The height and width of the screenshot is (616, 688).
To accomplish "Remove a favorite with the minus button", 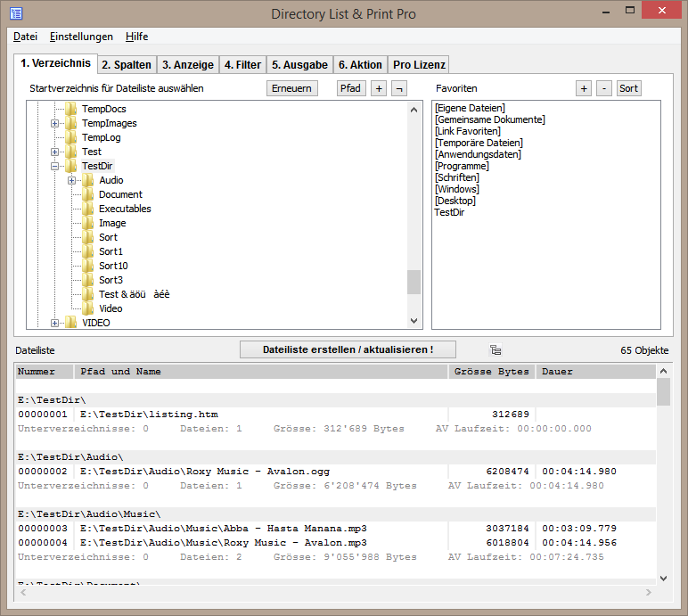I will (x=604, y=88).
